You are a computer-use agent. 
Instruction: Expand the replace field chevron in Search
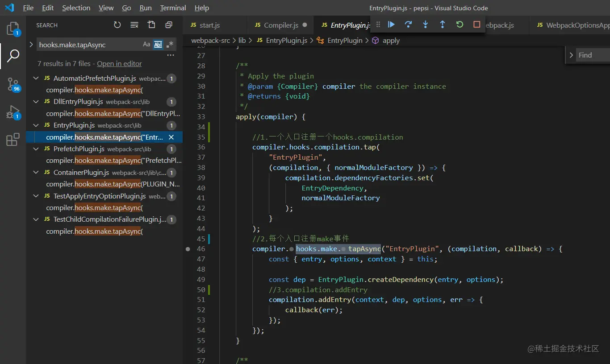[31, 45]
